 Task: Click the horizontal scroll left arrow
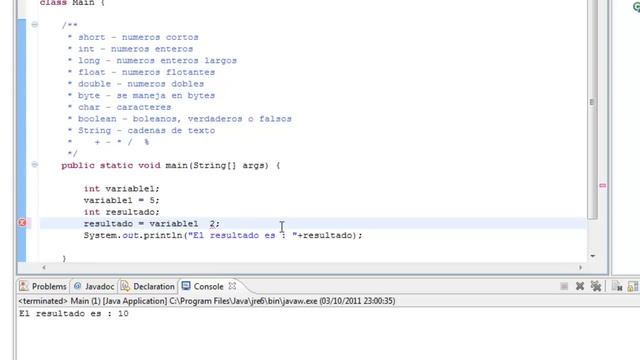coord(44,268)
